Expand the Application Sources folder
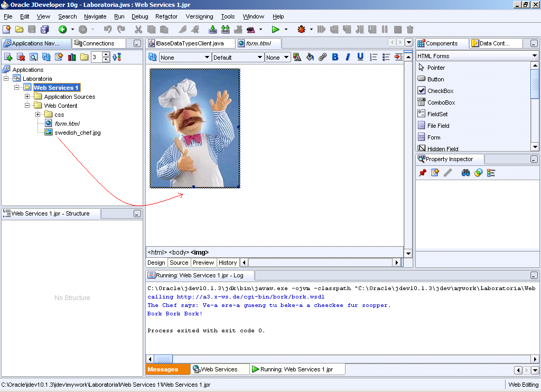 [x=27, y=96]
